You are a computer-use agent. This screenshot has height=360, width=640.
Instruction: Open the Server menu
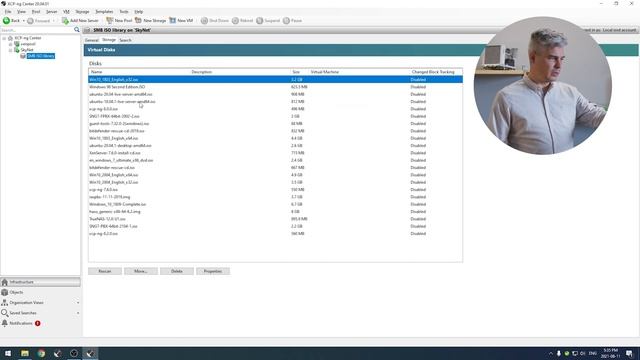51,11
